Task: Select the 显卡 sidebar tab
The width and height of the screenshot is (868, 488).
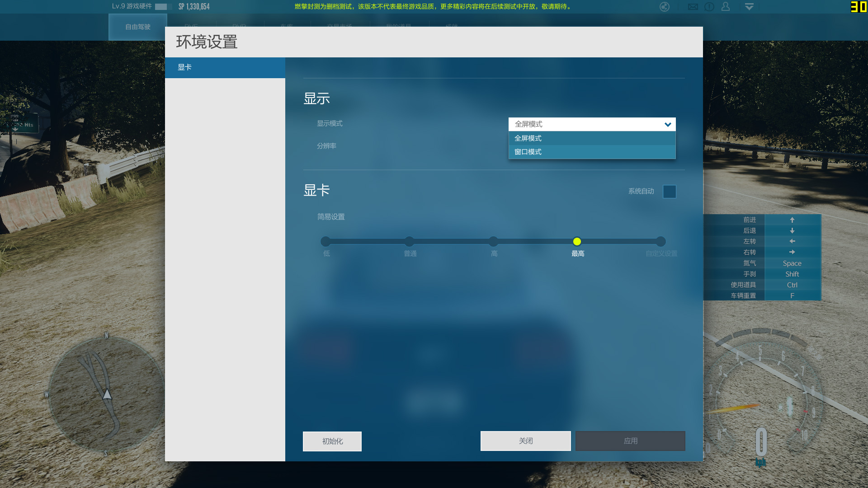Action: pos(225,67)
